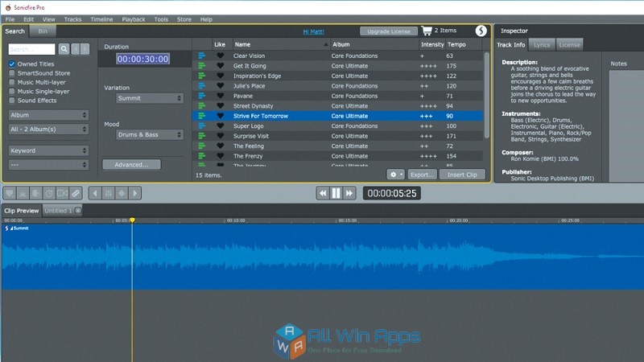Open the Playback menu

[134, 19]
